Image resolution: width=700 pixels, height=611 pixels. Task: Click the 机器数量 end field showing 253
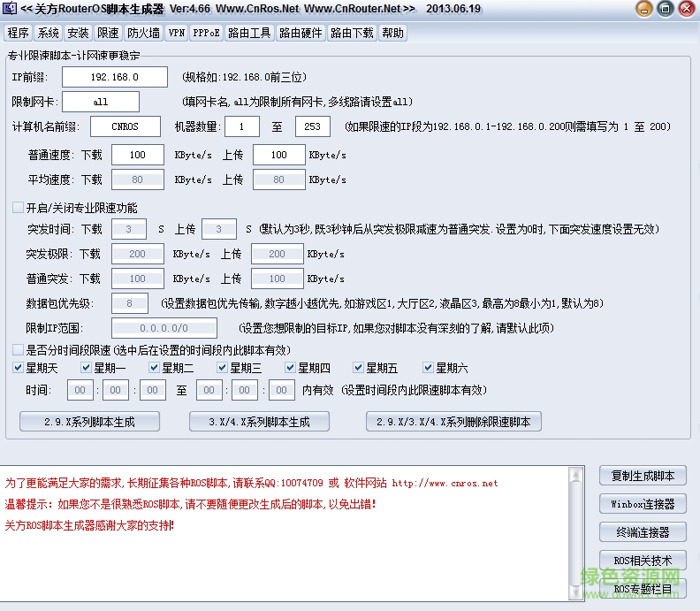click(313, 126)
